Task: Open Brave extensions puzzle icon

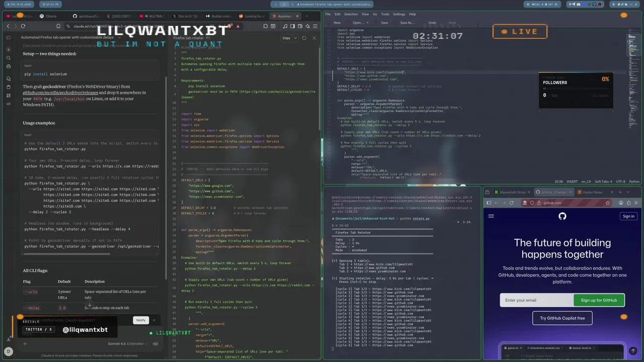Action: [265, 26]
